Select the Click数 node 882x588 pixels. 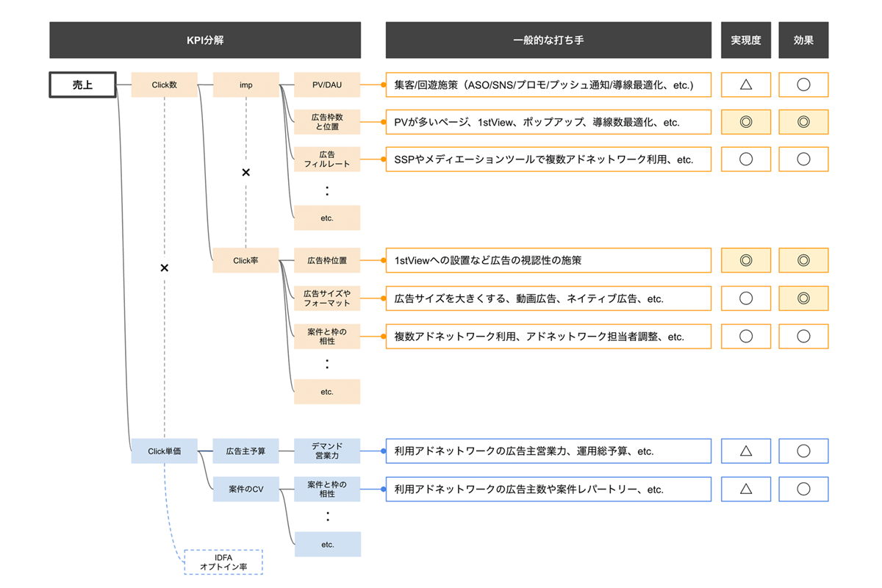tap(164, 85)
